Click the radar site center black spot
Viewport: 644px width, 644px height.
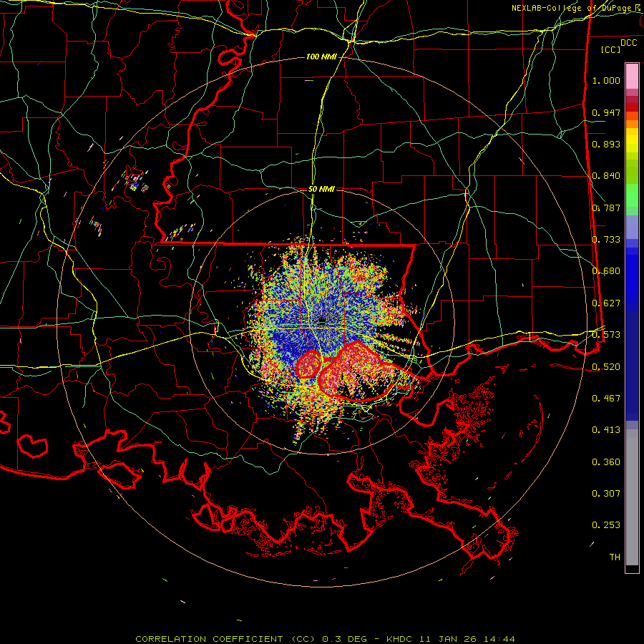point(323,320)
